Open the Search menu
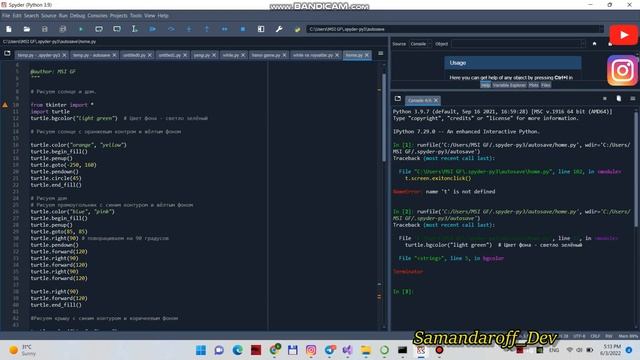The width and height of the screenshot is (640, 360). pyautogui.click(x=31, y=16)
